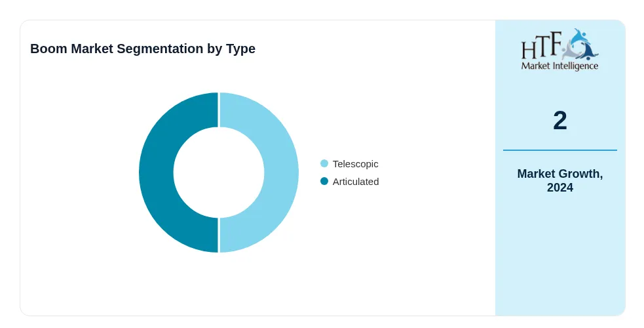Screen dimensions: 644x328
Task: Click the HTF logo swirling people icon
Action: 580,45
